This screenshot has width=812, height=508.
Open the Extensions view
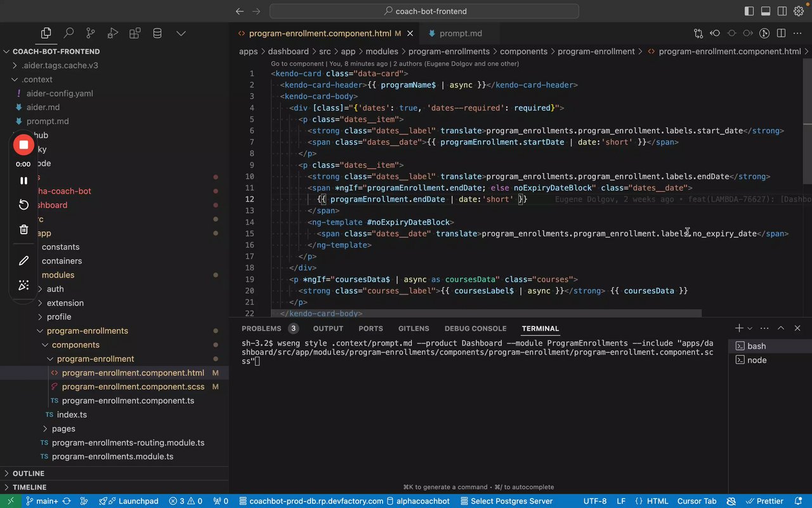tap(135, 33)
